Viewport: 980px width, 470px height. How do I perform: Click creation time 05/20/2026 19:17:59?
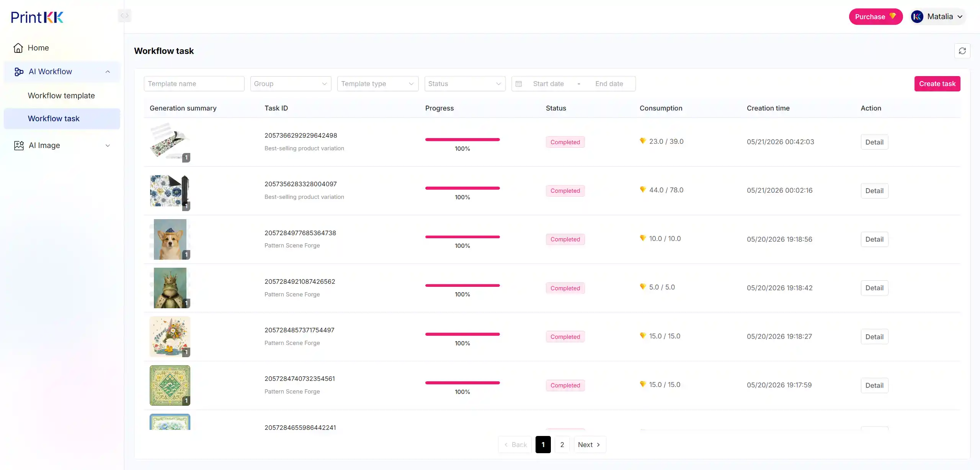coord(779,385)
